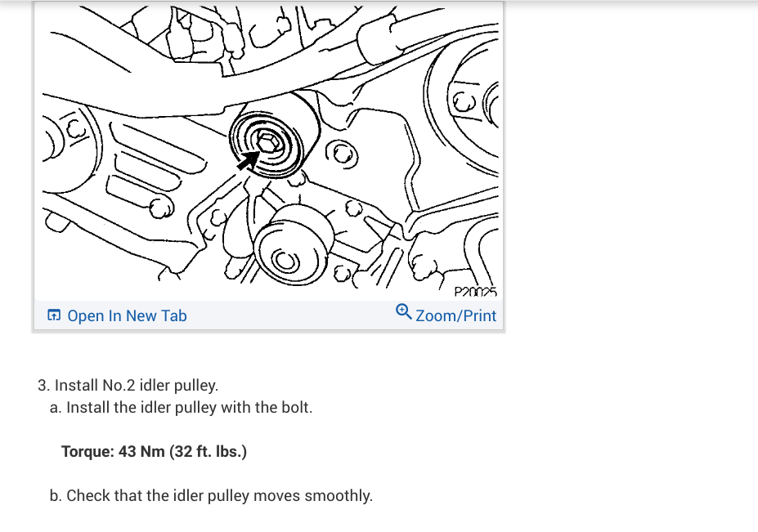758x532 pixels.
Task: Click the bolt below the slotted bracket
Action: coord(161,208)
